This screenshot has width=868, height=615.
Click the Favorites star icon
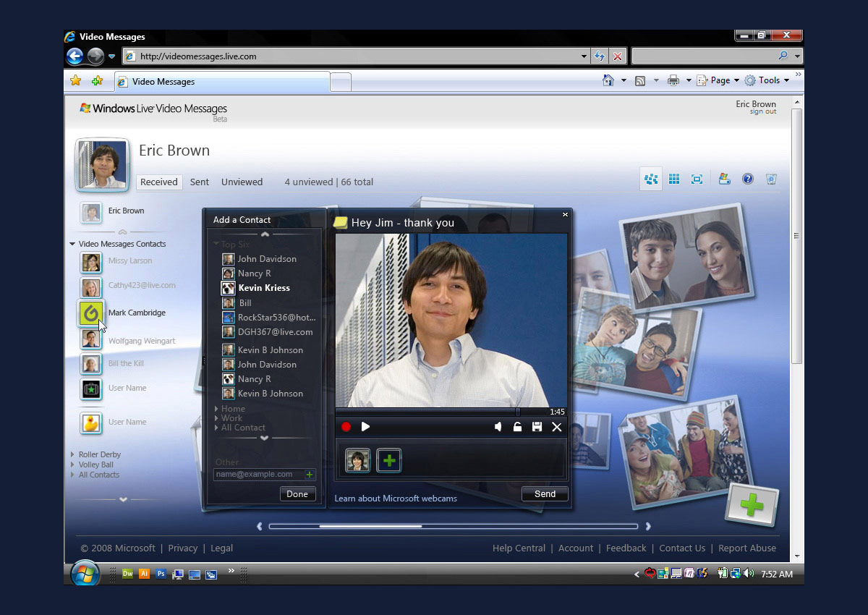[x=75, y=81]
